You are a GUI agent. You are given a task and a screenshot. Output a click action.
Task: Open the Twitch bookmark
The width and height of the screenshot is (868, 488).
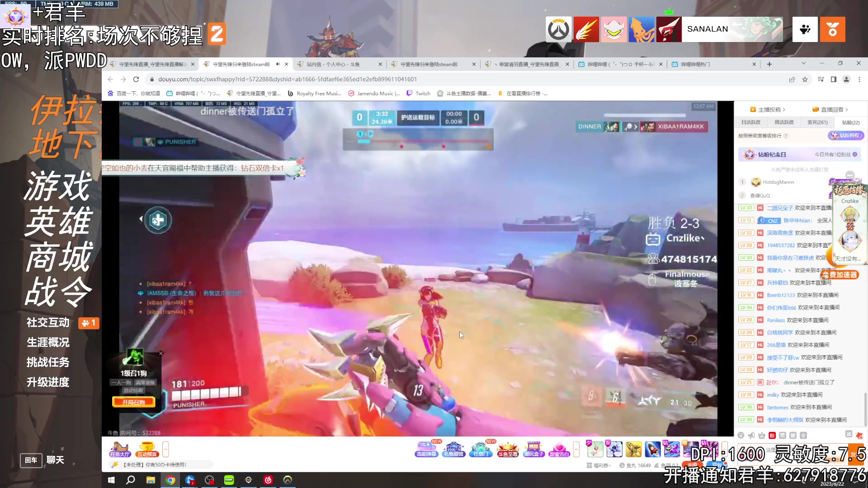(419, 94)
